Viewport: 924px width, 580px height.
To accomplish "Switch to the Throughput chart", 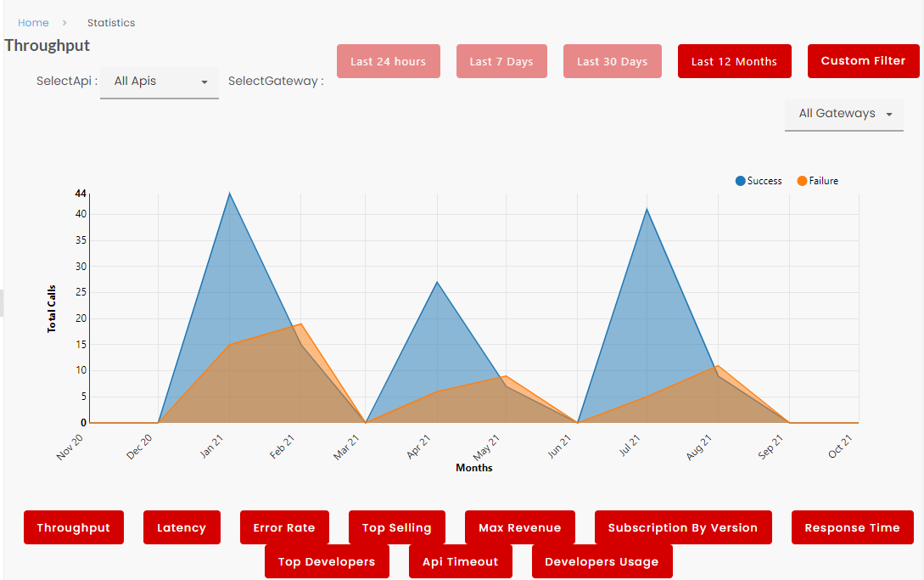I will [x=73, y=527].
